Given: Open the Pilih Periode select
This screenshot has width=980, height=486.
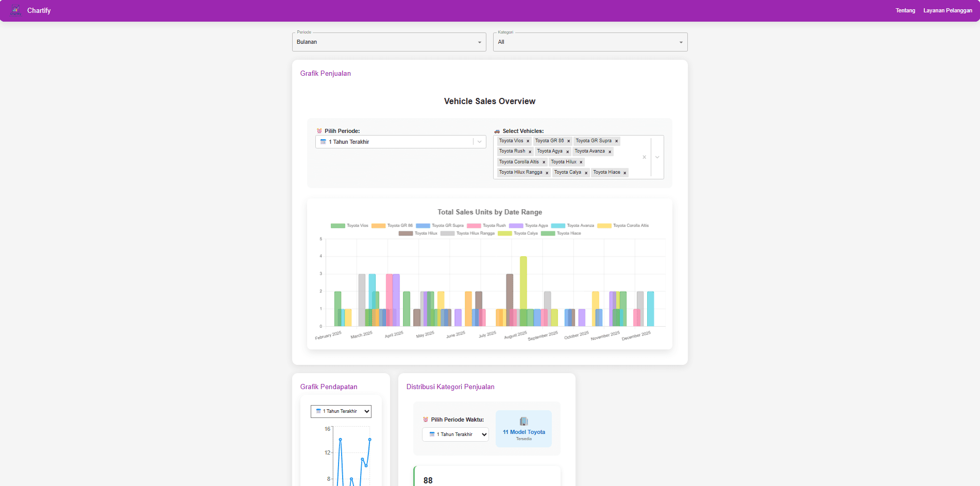Looking at the screenshot, I should pyautogui.click(x=400, y=142).
